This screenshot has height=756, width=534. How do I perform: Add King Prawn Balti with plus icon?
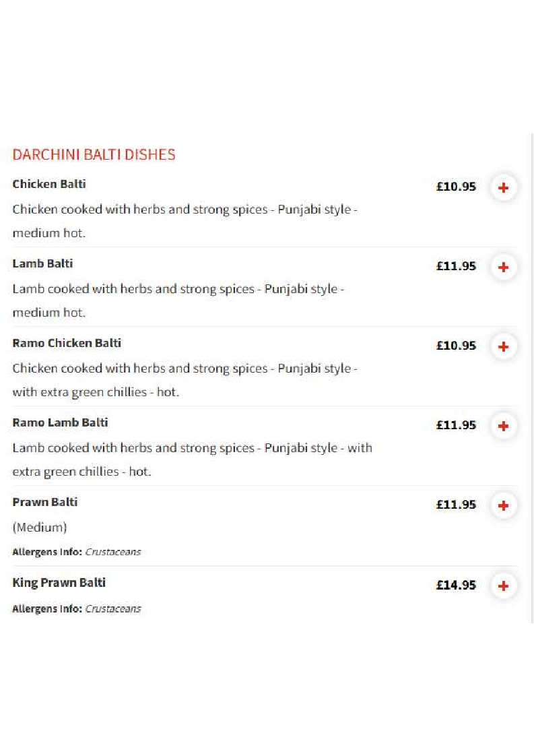click(x=503, y=586)
